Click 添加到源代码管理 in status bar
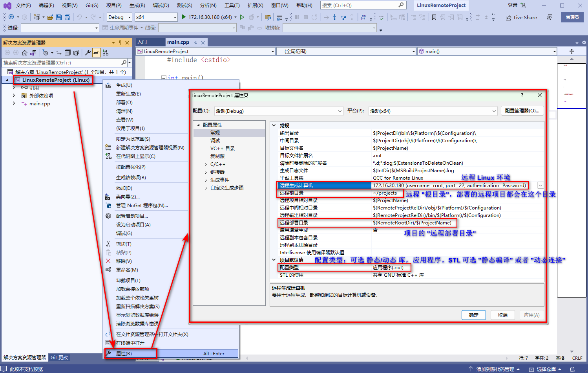The height and width of the screenshot is (373, 588). [494, 369]
